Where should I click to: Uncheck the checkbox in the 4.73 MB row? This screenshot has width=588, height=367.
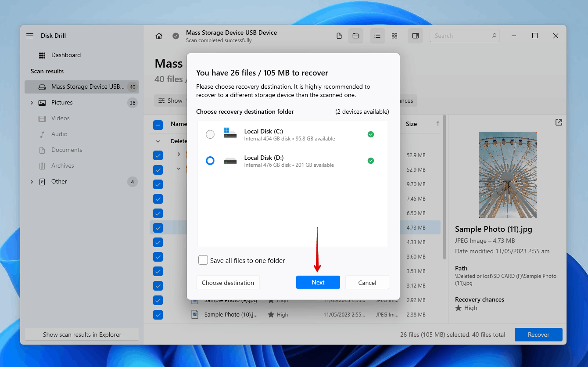(x=158, y=228)
